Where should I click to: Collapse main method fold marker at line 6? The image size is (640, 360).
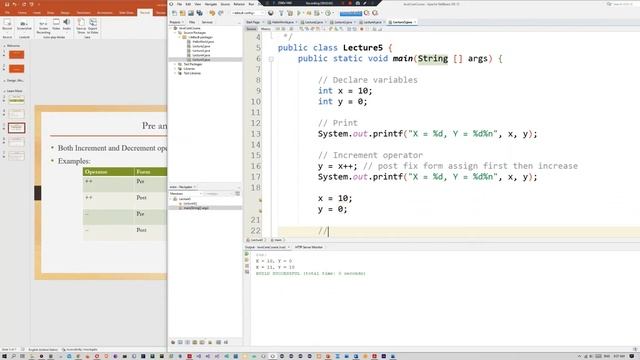tap(271, 59)
